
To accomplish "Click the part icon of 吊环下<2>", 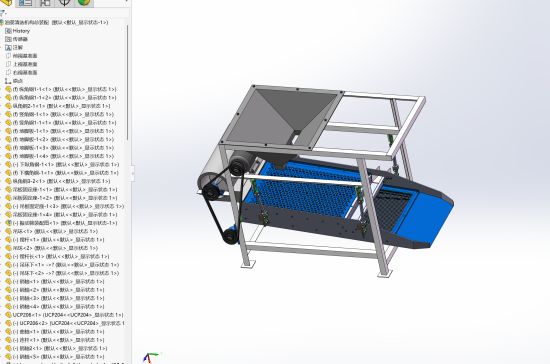I will pos(8,273).
